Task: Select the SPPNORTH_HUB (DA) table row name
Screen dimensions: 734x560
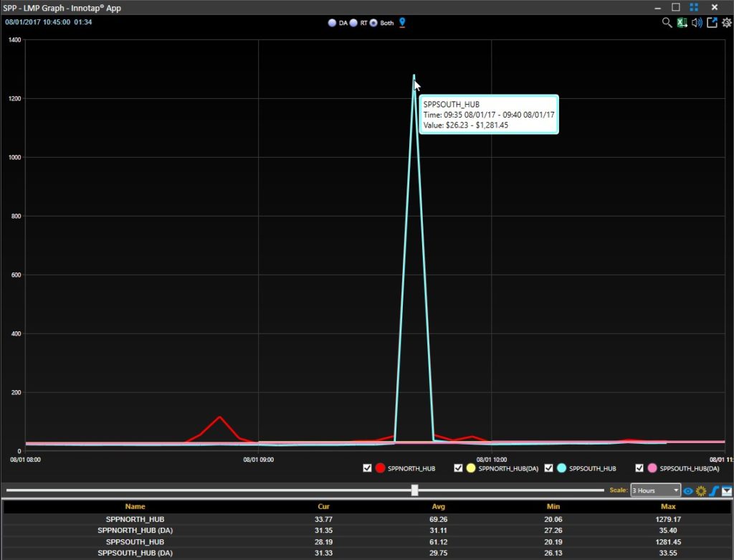Action: pyautogui.click(x=135, y=531)
